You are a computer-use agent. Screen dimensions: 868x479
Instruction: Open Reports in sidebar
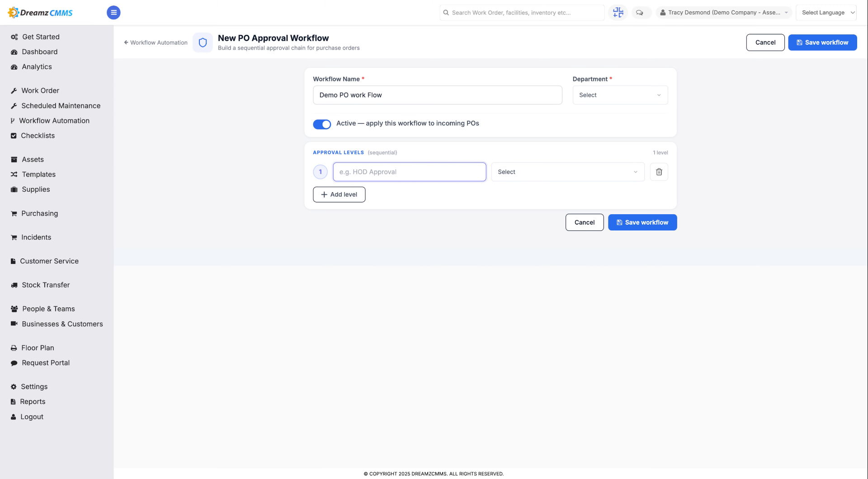pyautogui.click(x=33, y=402)
